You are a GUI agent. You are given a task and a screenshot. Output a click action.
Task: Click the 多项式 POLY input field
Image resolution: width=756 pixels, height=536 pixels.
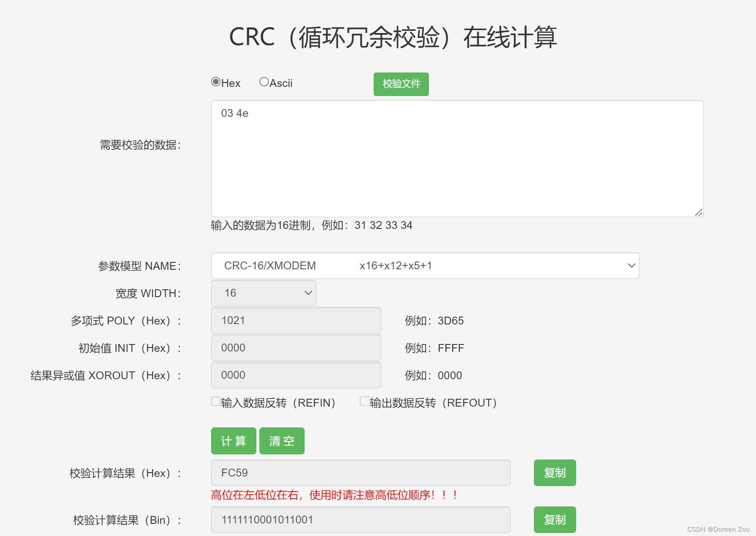click(x=296, y=320)
